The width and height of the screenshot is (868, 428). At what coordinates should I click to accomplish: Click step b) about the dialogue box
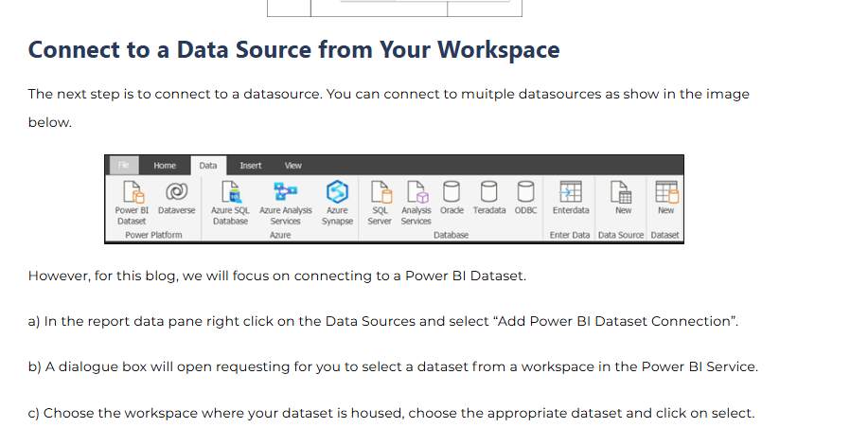pos(393,366)
